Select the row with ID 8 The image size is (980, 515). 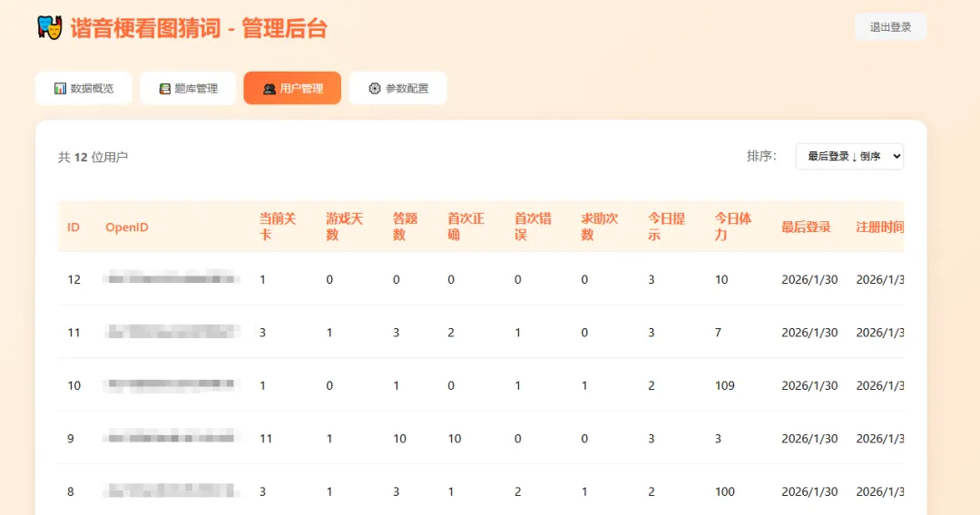click(x=481, y=491)
